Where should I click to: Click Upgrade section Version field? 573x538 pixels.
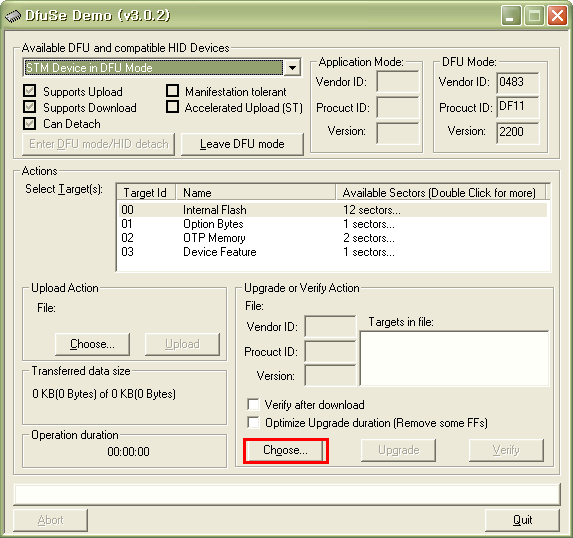coord(330,375)
